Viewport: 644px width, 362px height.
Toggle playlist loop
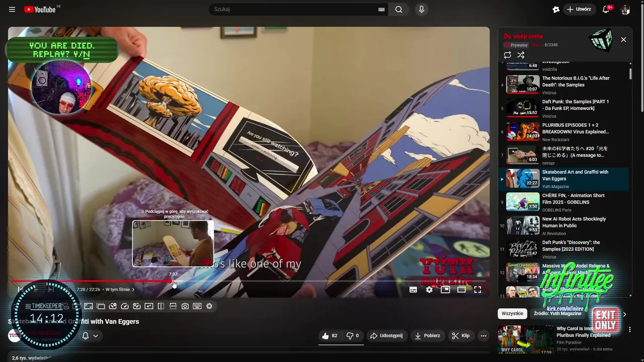pos(507,55)
